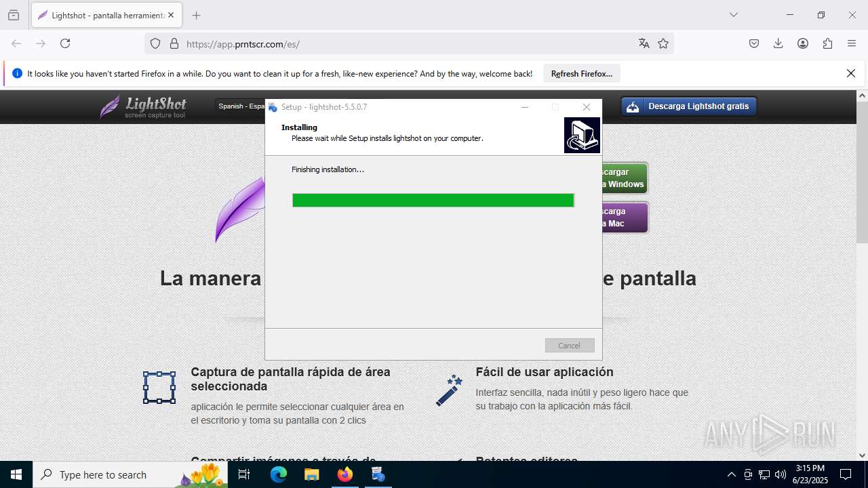Open the extensions menu
Image resolution: width=868 pixels, height=488 pixels.
tap(827, 43)
